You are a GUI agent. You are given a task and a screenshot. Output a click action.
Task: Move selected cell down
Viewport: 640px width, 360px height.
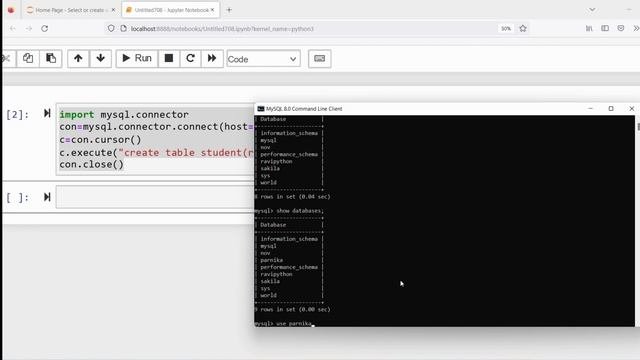tap(100, 58)
